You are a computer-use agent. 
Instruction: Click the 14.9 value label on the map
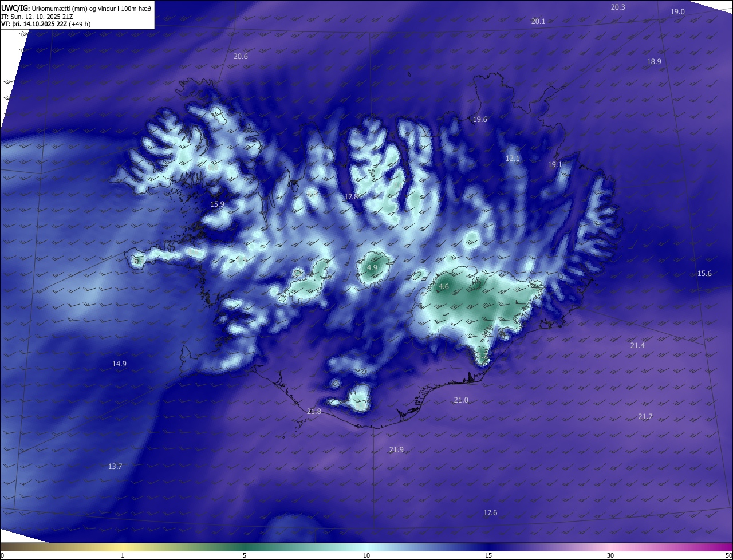[119, 364]
